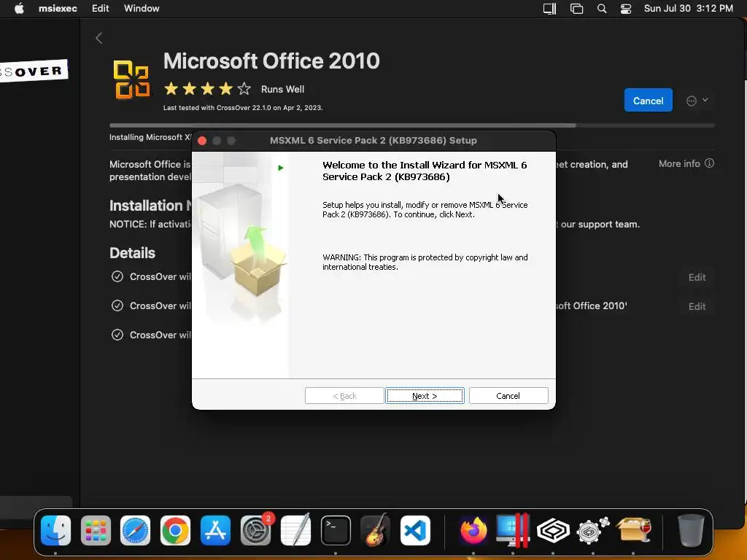Open the hexagon-with-gears app in Dock
Image resolution: width=747 pixels, height=560 pixels.
click(592, 530)
